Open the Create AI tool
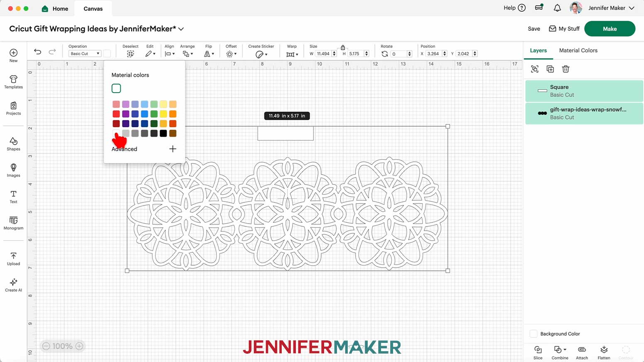This screenshot has height=362, width=644. point(13,285)
